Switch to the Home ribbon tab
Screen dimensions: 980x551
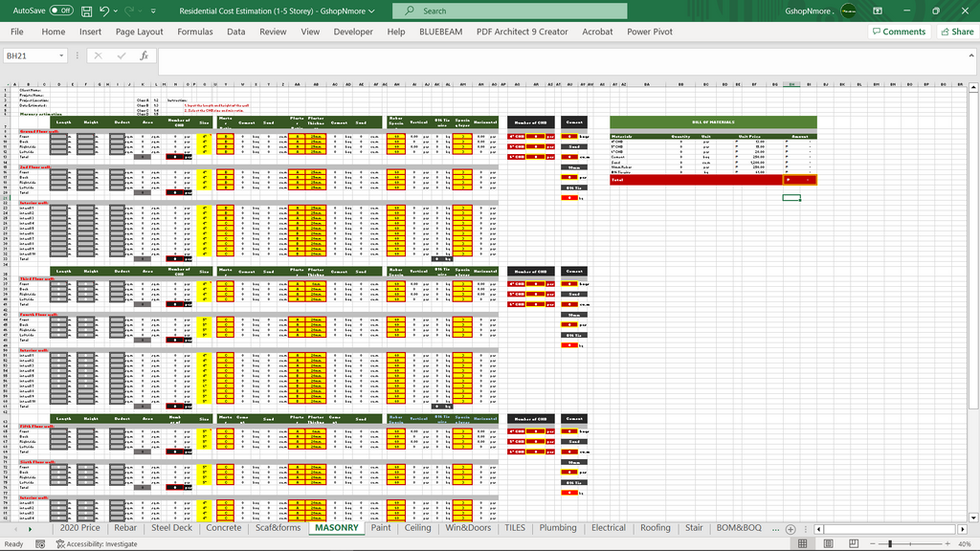coord(54,32)
